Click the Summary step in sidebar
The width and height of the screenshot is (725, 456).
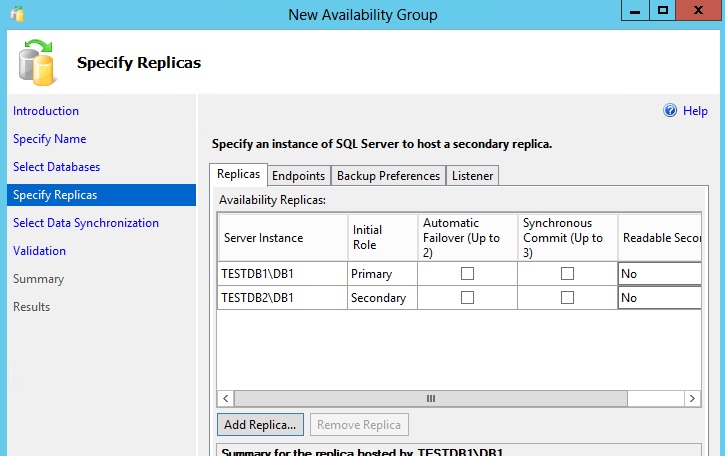[38, 279]
